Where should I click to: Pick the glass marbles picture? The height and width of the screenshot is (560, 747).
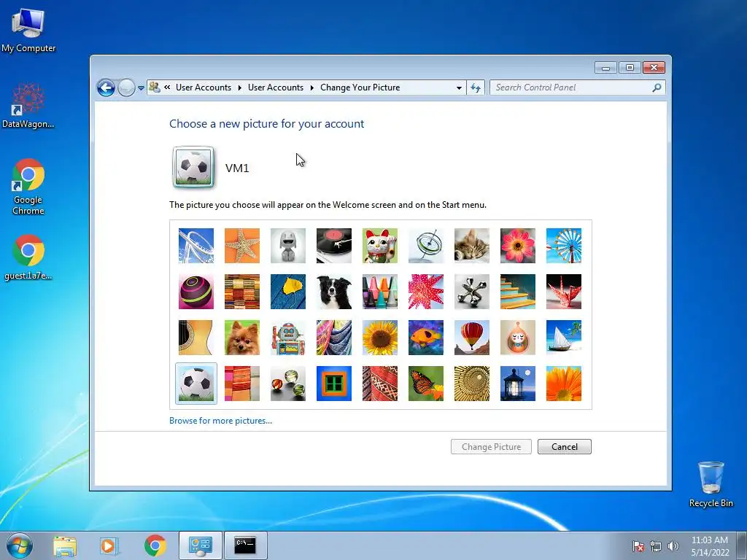pyautogui.click(x=288, y=384)
